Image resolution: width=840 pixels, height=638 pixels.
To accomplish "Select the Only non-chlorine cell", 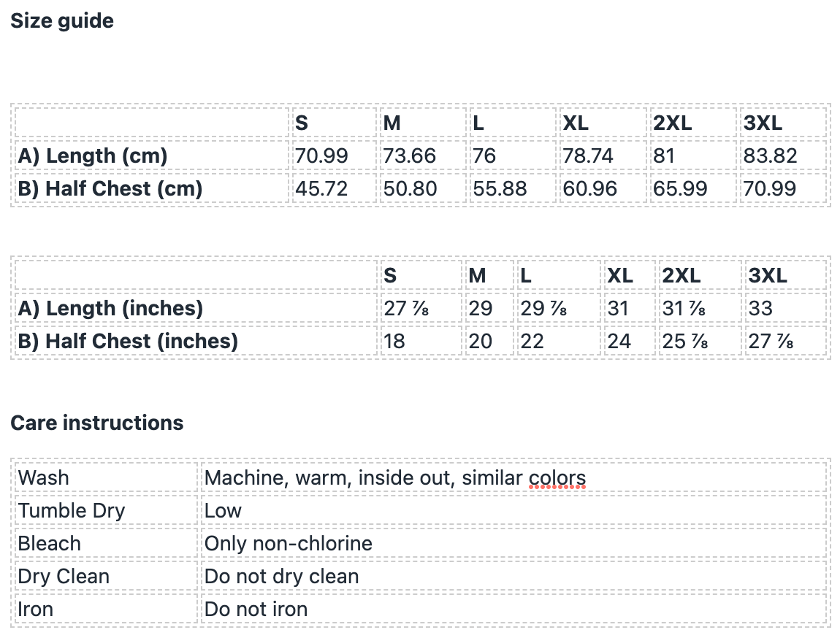I will point(289,544).
